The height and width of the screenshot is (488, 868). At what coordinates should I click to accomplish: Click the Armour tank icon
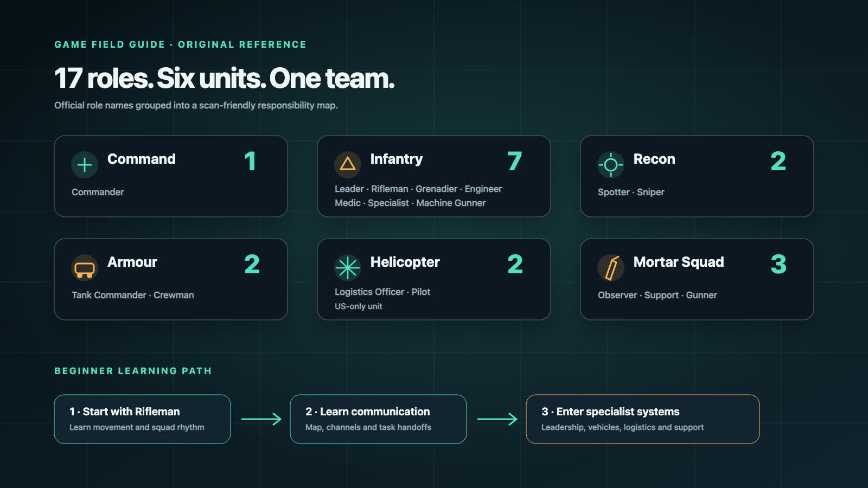point(85,268)
